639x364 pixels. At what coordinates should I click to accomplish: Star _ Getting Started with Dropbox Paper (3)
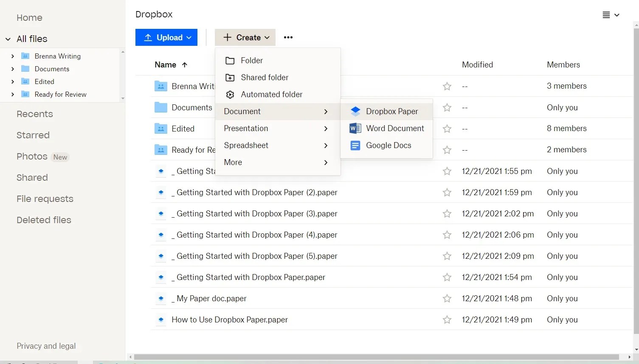447,213
